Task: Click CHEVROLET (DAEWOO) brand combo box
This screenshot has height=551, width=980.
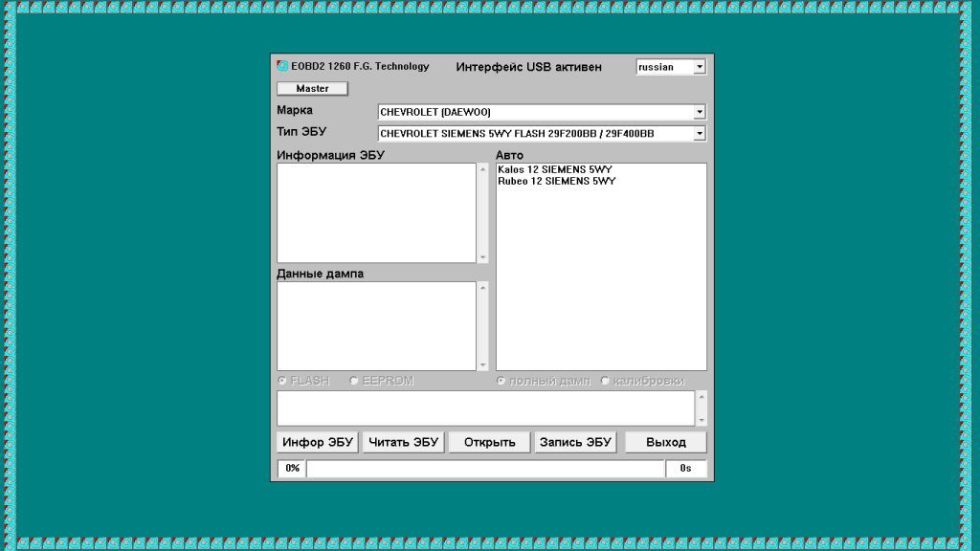Action: click(542, 112)
